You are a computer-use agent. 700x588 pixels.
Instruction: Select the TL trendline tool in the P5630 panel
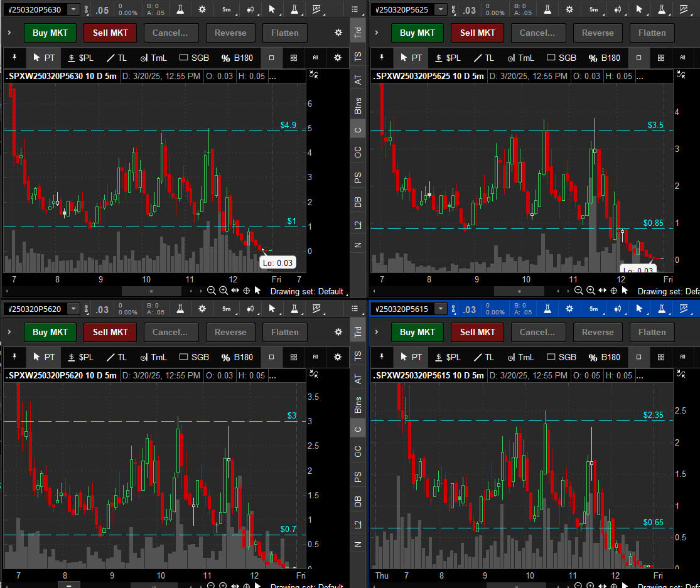116,58
